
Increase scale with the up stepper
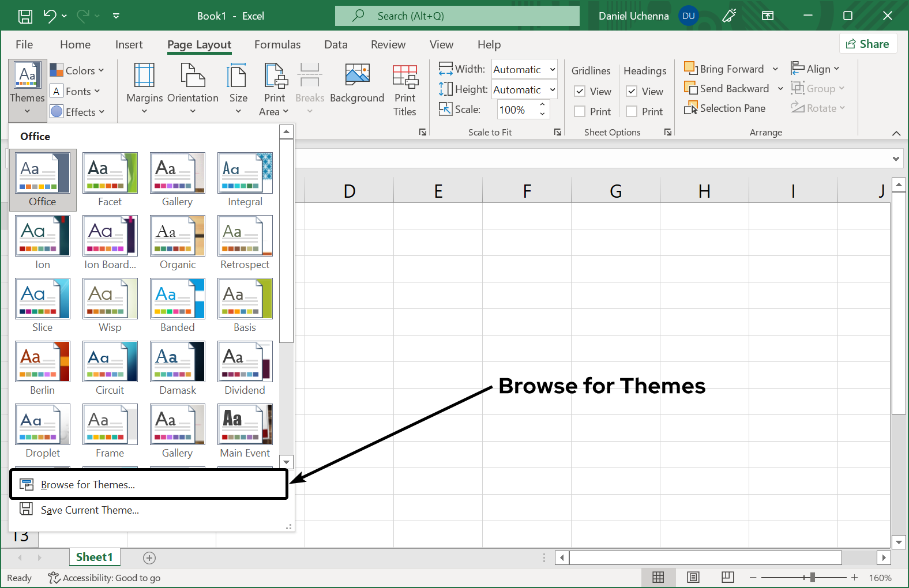pyautogui.click(x=543, y=105)
